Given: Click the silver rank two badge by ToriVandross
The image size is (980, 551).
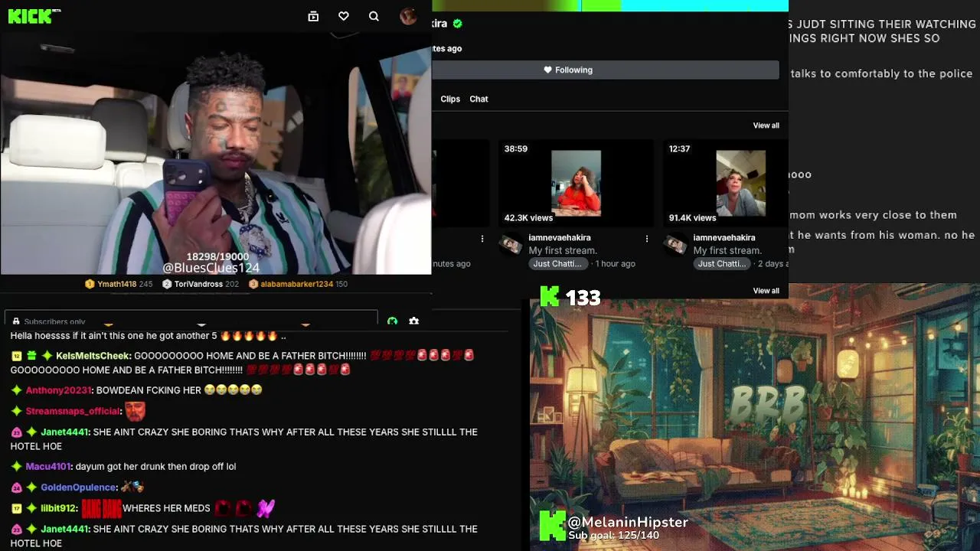Looking at the screenshot, I should pos(166,284).
